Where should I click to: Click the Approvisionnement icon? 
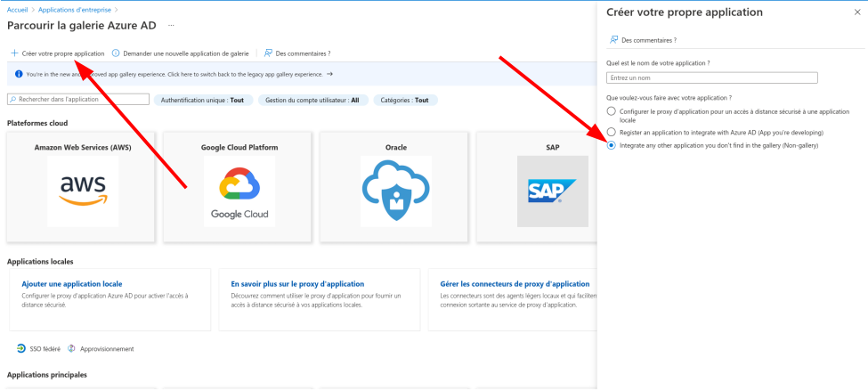(71, 349)
